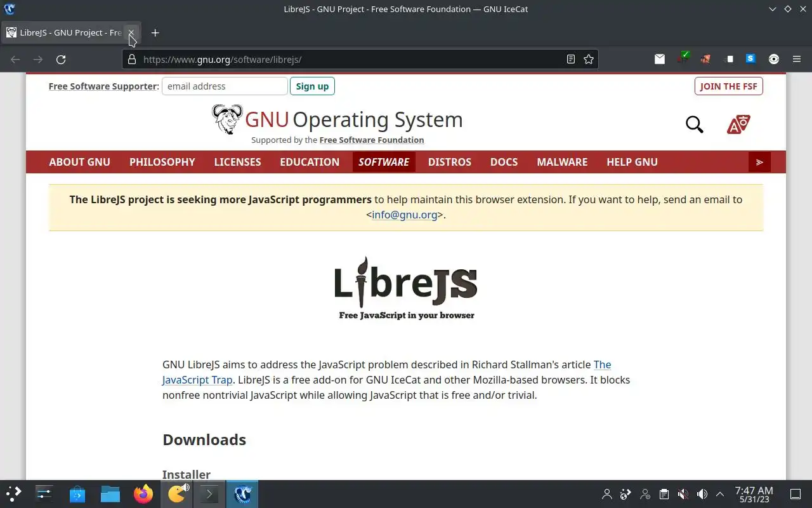The image size is (812, 508).
Task: Open LICENSES menu item
Action: point(237,162)
